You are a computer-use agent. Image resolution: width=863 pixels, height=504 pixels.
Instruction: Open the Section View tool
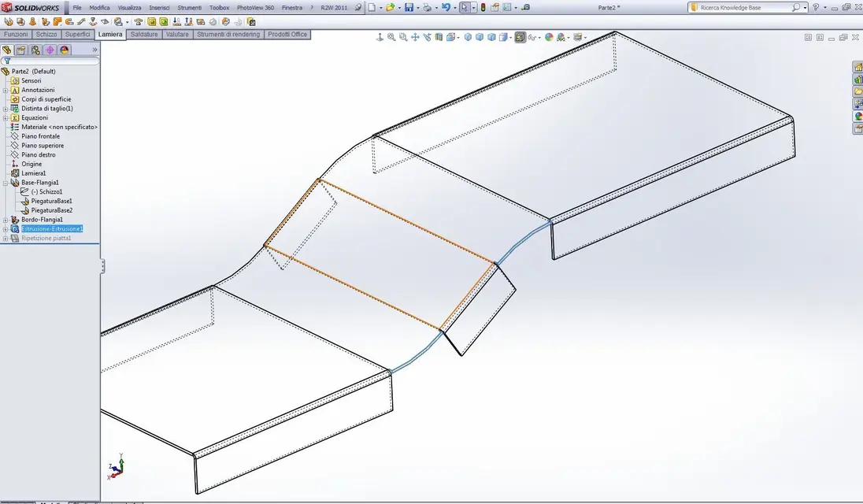(x=439, y=38)
